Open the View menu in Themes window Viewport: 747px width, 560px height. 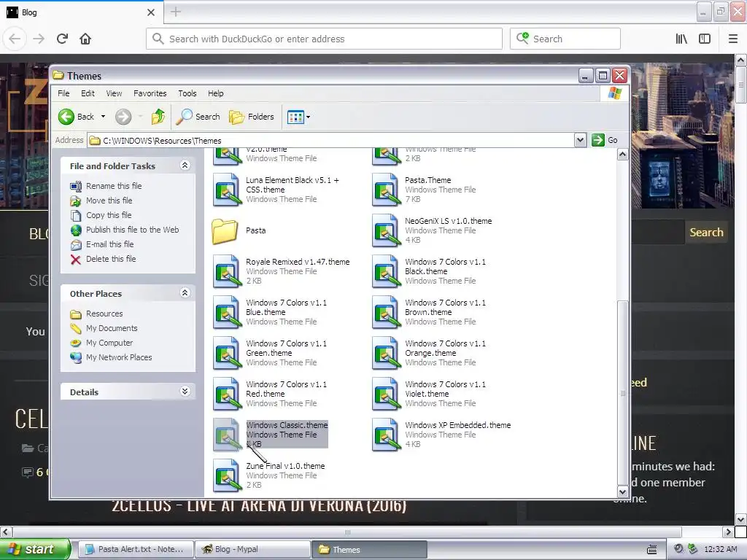[x=114, y=93]
